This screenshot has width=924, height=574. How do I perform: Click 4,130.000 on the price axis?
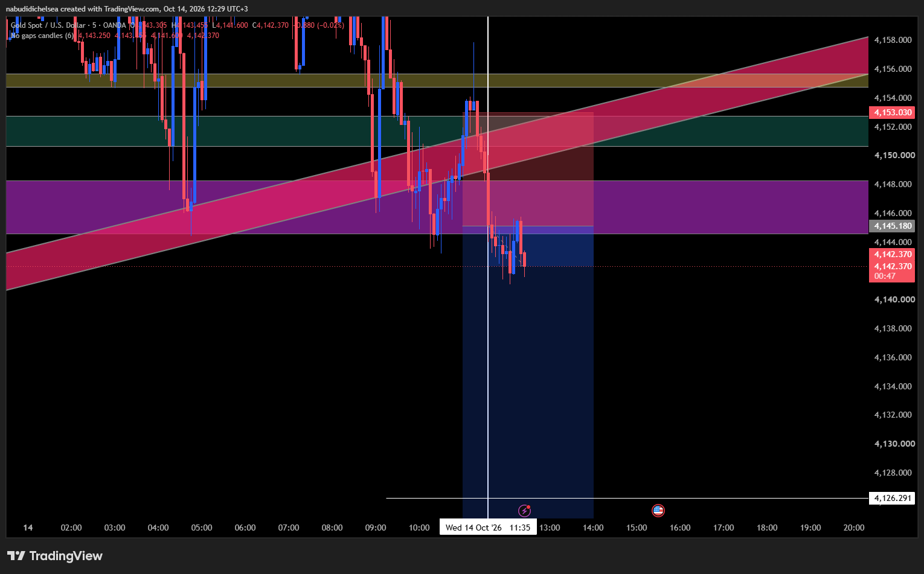click(894, 444)
